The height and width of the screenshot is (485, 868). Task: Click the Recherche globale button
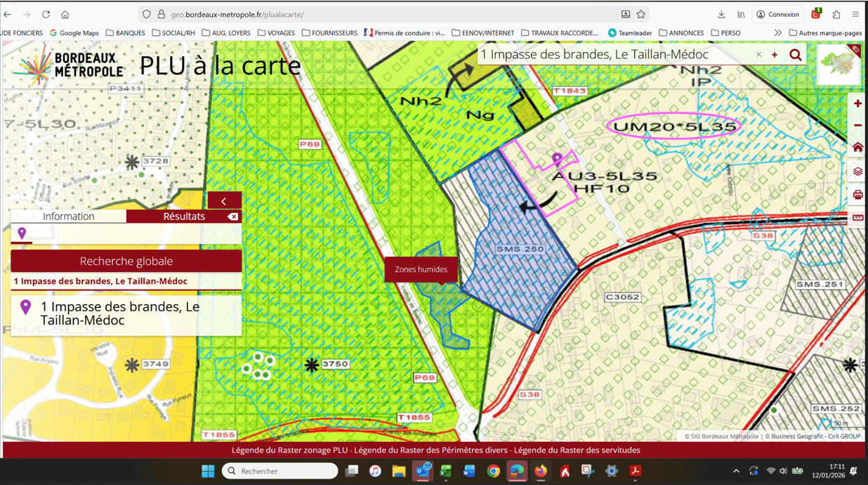(126, 261)
